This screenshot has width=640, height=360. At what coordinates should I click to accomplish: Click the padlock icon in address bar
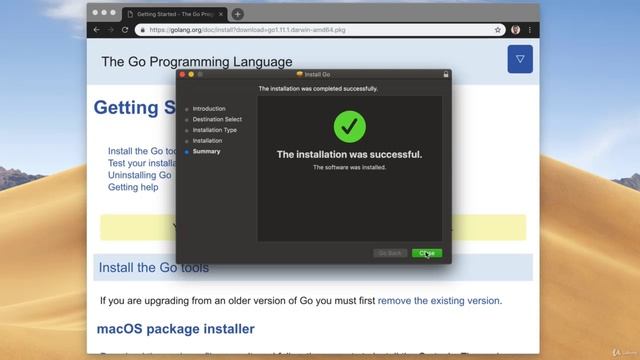(x=142, y=30)
